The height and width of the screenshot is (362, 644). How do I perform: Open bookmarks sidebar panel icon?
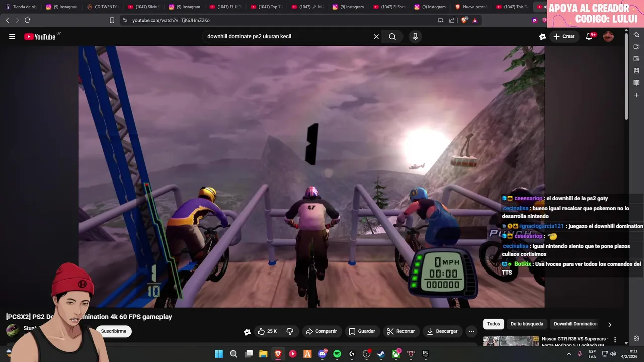[636, 71]
